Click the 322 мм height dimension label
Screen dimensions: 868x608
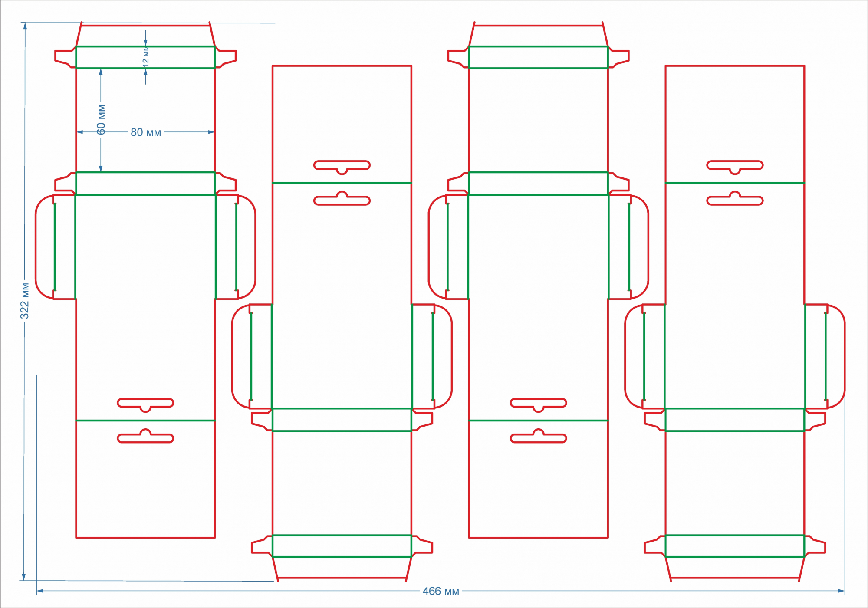(x=25, y=301)
